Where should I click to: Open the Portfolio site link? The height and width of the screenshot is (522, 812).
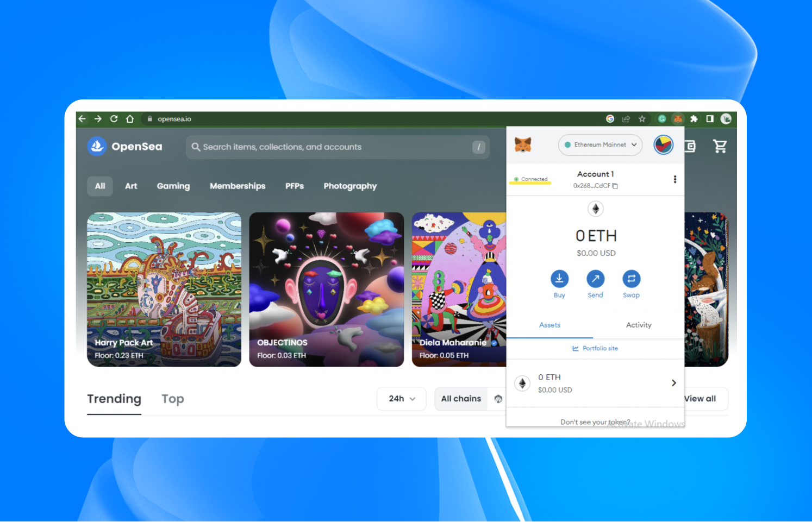point(595,348)
